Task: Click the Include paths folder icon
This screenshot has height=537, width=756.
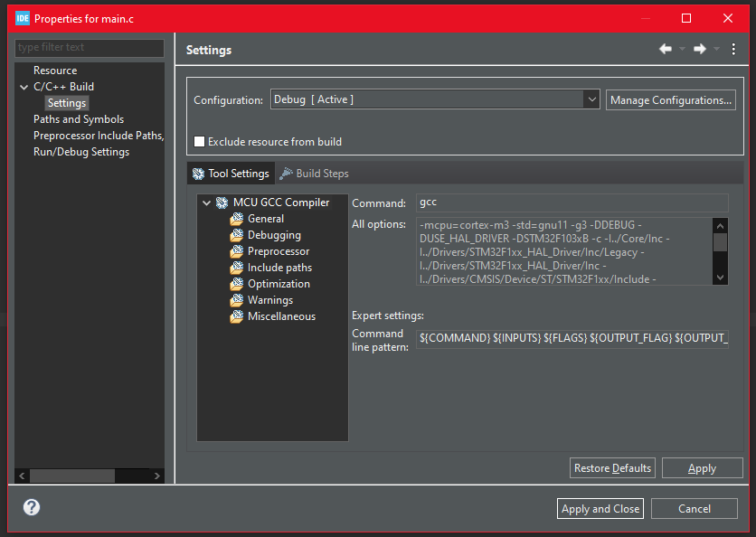Action: coord(237,268)
